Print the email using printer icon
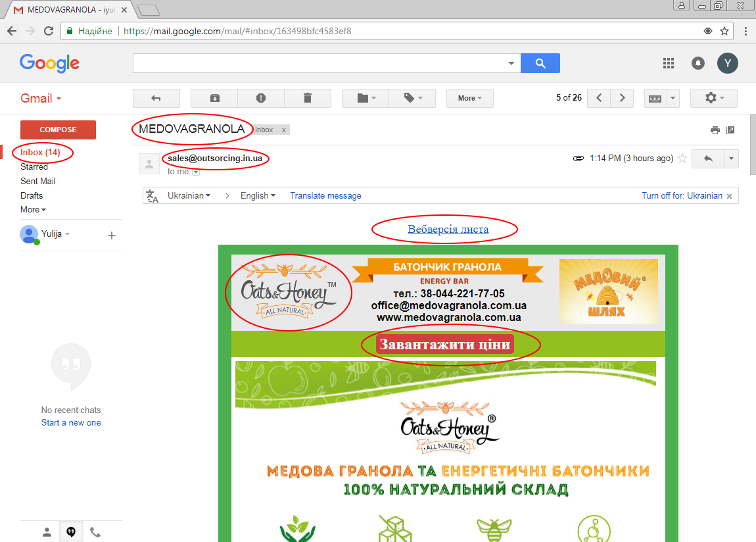This screenshot has height=542, width=756. pos(715,130)
